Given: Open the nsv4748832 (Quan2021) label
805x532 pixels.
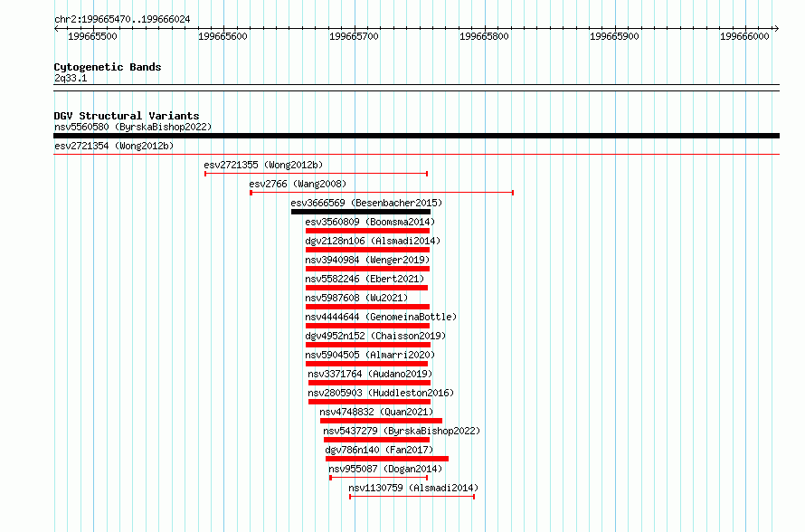Looking at the screenshot, I should [376, 412].
